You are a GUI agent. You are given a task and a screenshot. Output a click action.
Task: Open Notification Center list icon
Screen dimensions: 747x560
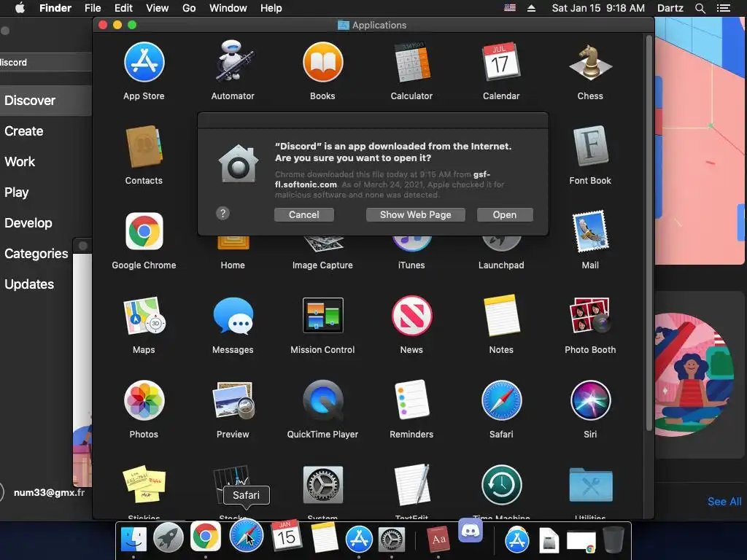click(x=723, y=8)
